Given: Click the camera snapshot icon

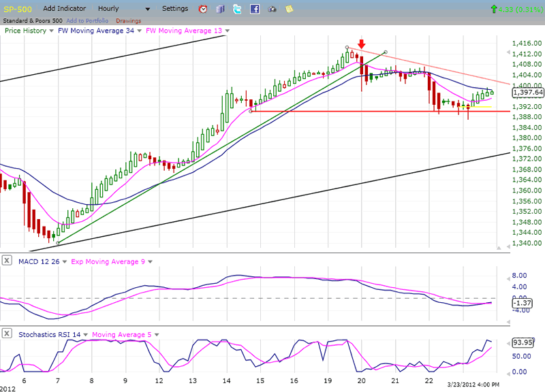Looking at the screenshot, I should (272, 10).
